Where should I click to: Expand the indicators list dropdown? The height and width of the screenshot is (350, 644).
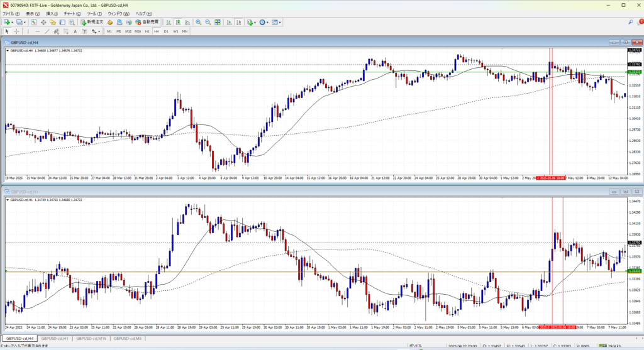click(x=255, y=22)
